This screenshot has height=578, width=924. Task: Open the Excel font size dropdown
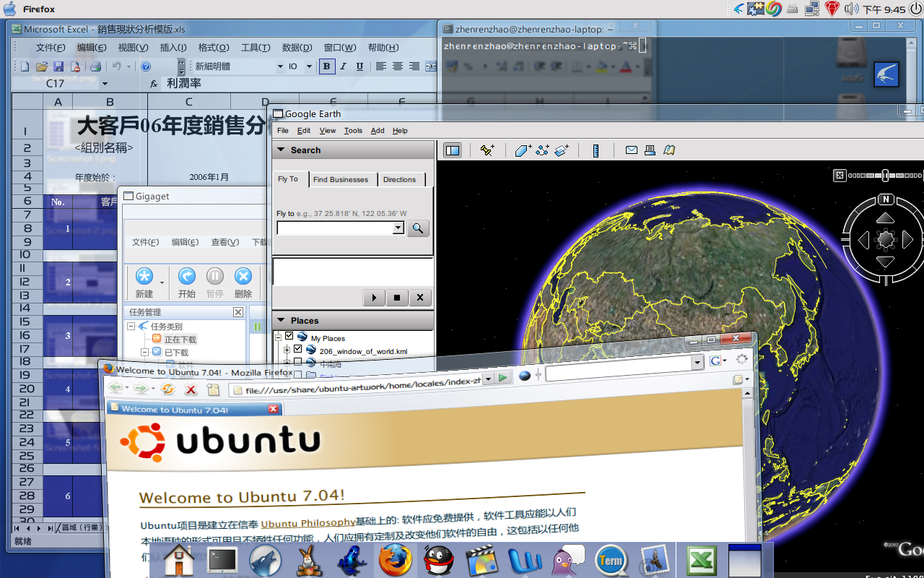coord(309,66)
